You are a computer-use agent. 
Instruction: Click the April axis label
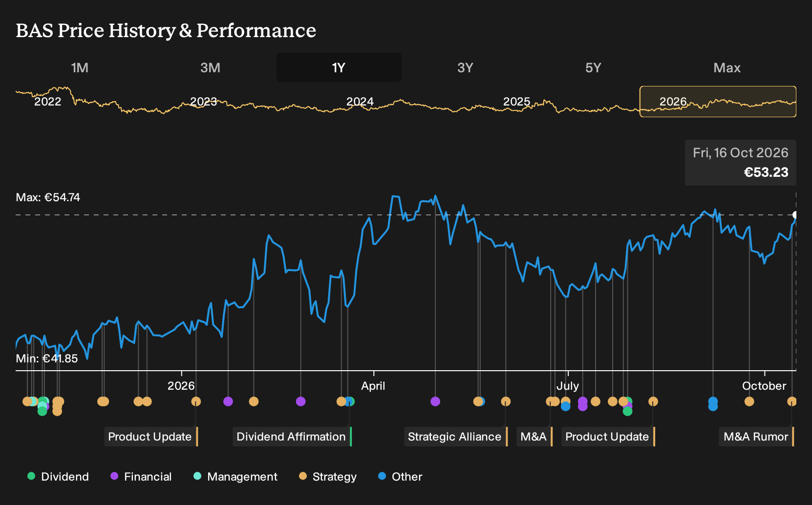[373, 386]
